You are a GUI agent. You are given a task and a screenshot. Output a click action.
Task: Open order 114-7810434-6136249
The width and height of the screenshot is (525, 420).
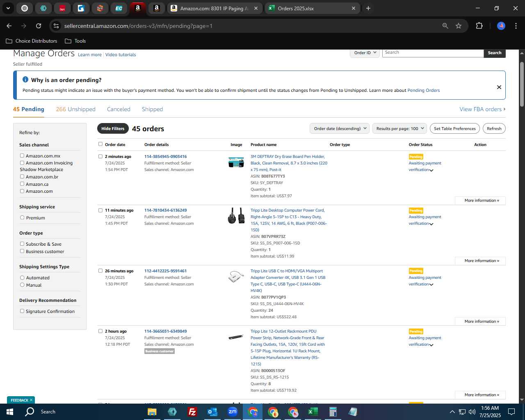[x=165, y=210]
